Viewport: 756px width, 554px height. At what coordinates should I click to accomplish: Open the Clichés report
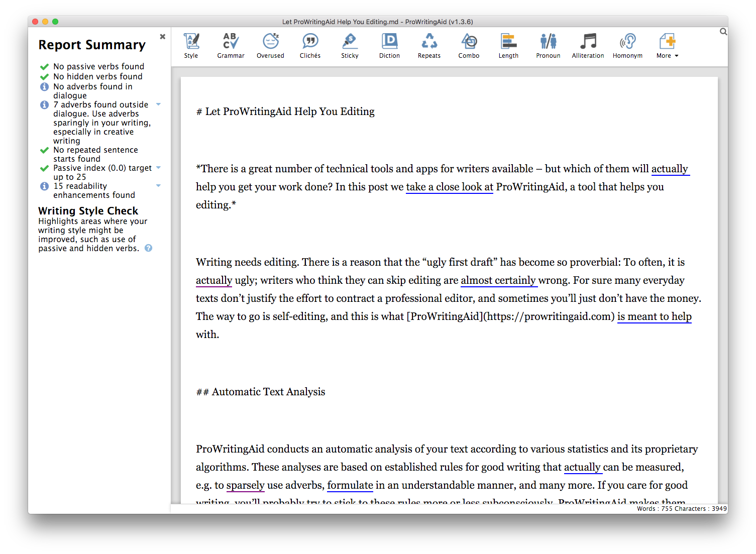click(310, 46)
